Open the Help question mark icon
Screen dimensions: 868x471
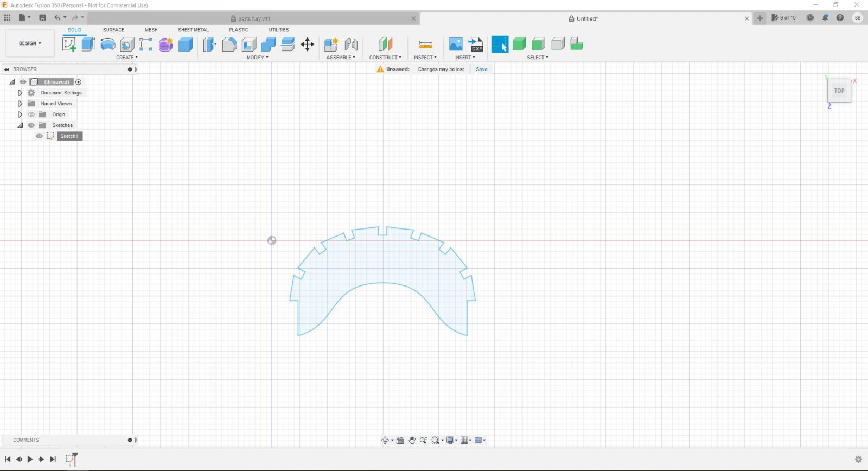[840, 18]
